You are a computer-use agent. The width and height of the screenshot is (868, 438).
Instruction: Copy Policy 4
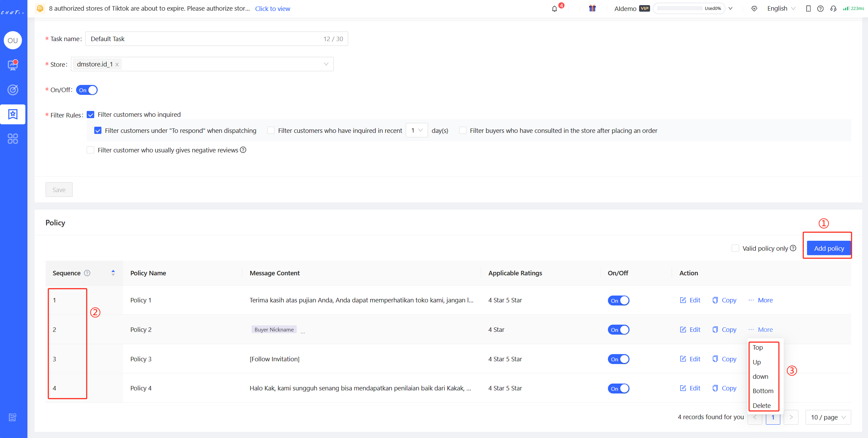coord(724,388)
